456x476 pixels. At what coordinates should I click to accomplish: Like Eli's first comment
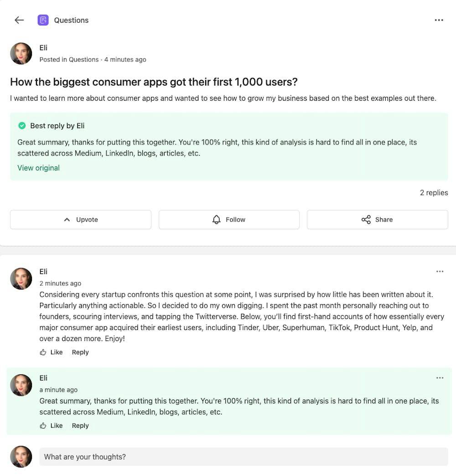coord(51,352)
